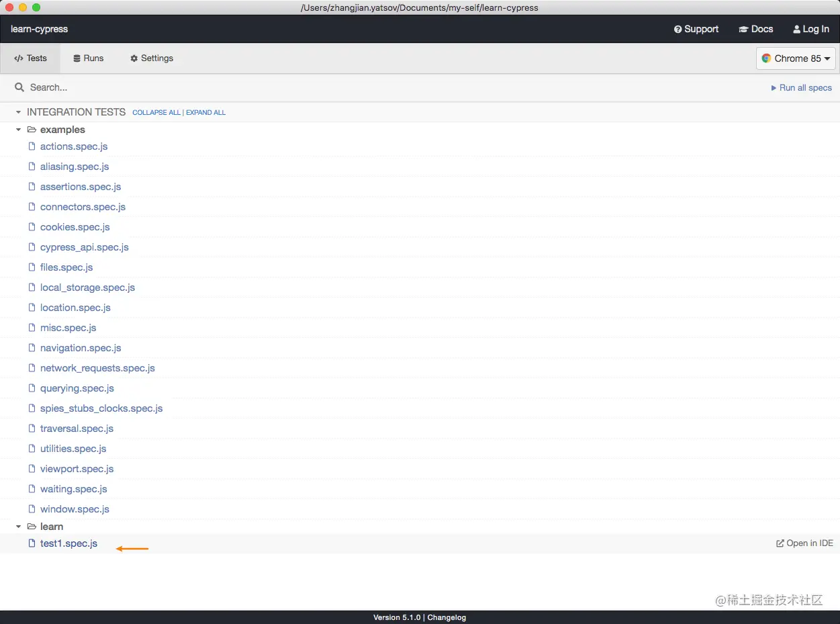Click Log In in the header
Image resolution: width=840 pixels, height=624 pixels.
[810, 29]
